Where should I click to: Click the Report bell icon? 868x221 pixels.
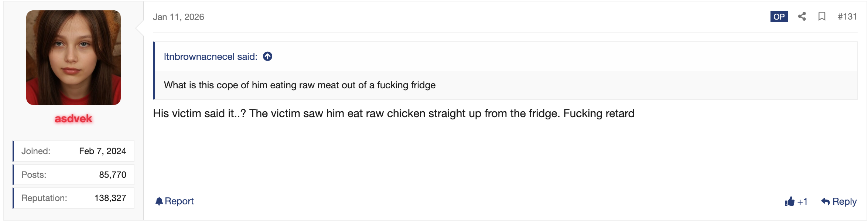pyautogui.click(x=159, y=201)
